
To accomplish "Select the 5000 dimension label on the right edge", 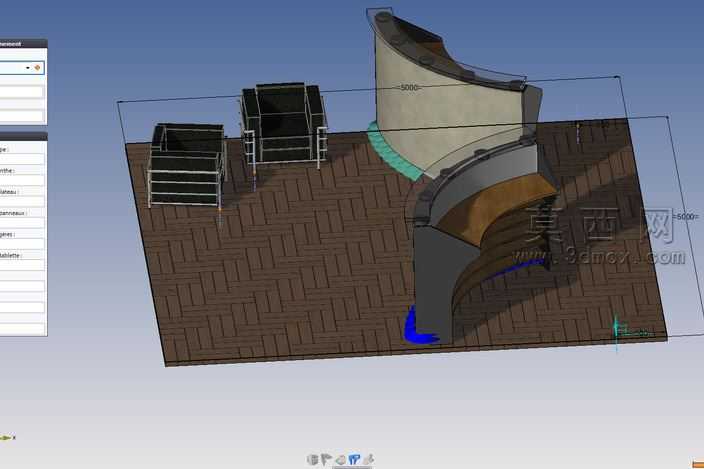I will (x=686, y=217).
